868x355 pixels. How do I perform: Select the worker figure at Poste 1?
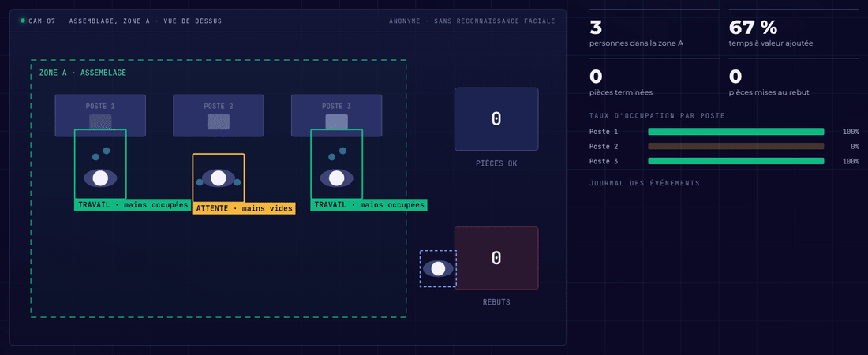click(100, 164)
